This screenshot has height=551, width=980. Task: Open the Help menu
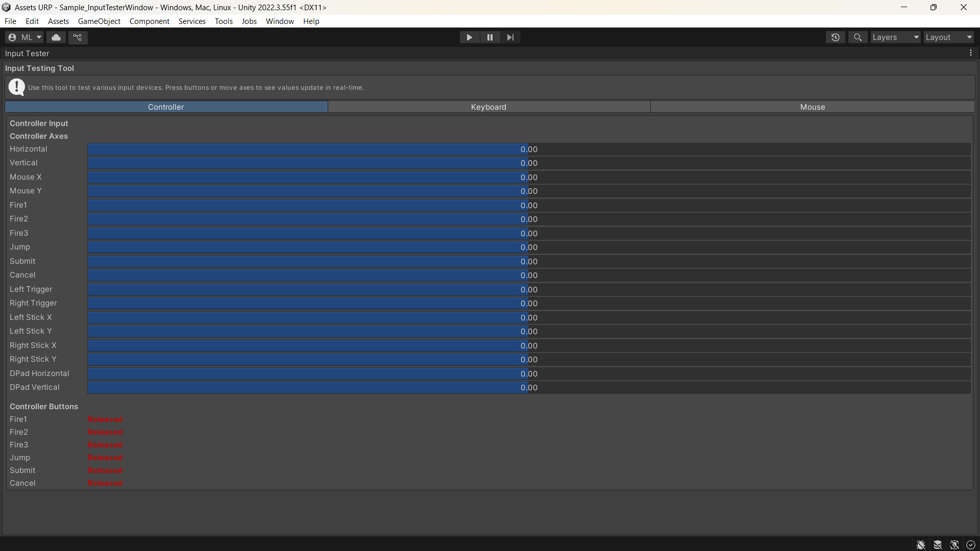click(311, 21)
